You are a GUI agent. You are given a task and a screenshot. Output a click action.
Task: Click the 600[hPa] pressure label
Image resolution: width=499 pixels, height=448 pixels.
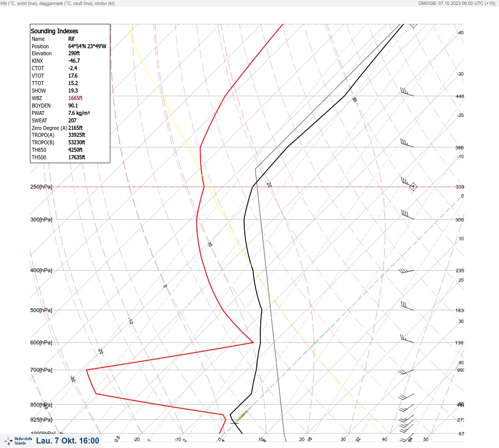pos(41,342)
